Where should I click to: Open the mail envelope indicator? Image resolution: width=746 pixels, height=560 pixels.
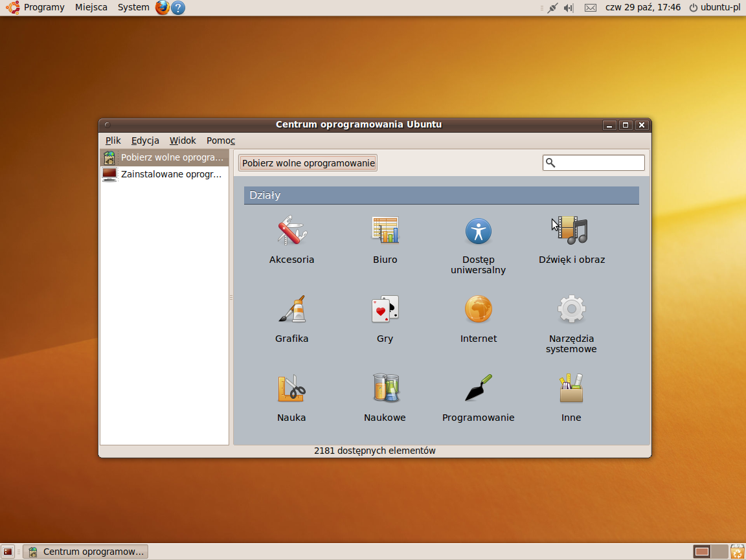[x=591, y=8]
